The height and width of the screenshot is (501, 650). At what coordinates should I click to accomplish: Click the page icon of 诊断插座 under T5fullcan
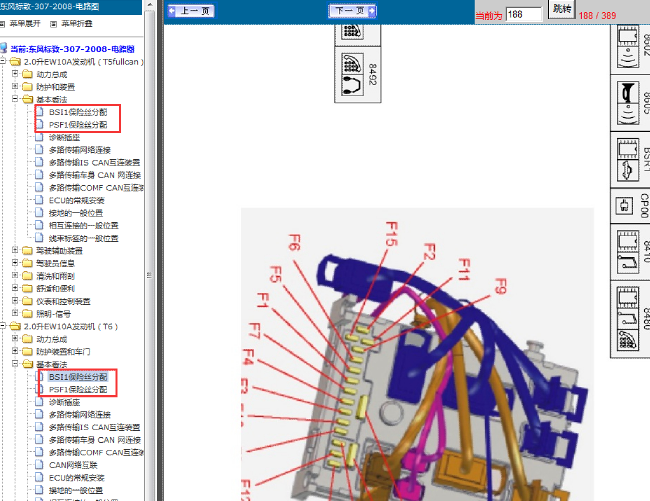(39, 137)
